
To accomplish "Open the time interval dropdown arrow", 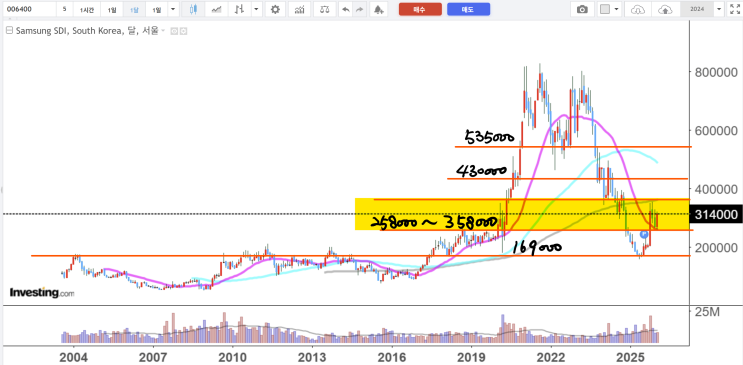I will pyautogui.click(x=172, y=9).
